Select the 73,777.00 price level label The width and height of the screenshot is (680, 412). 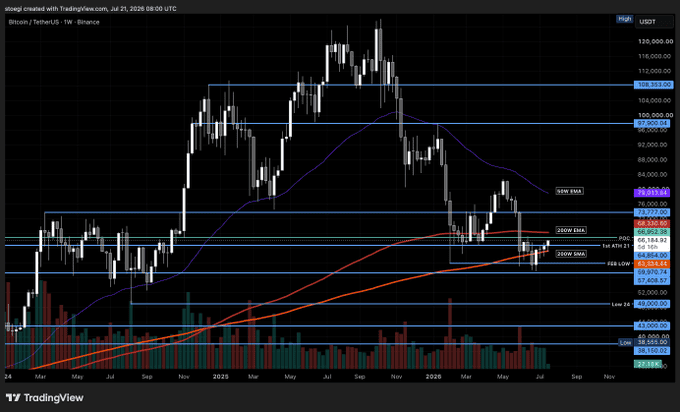coord(652,212)
